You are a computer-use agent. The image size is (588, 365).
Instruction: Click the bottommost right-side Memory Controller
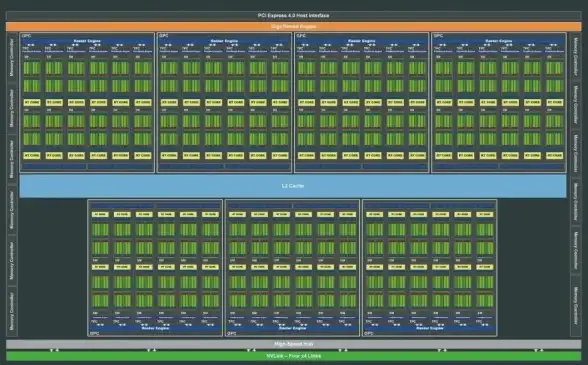point(576,306)
